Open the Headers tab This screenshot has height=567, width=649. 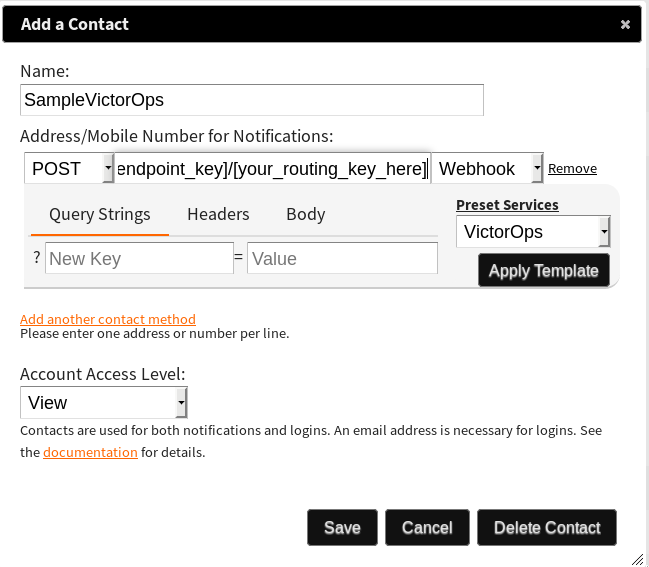click(x=218, y=214)
